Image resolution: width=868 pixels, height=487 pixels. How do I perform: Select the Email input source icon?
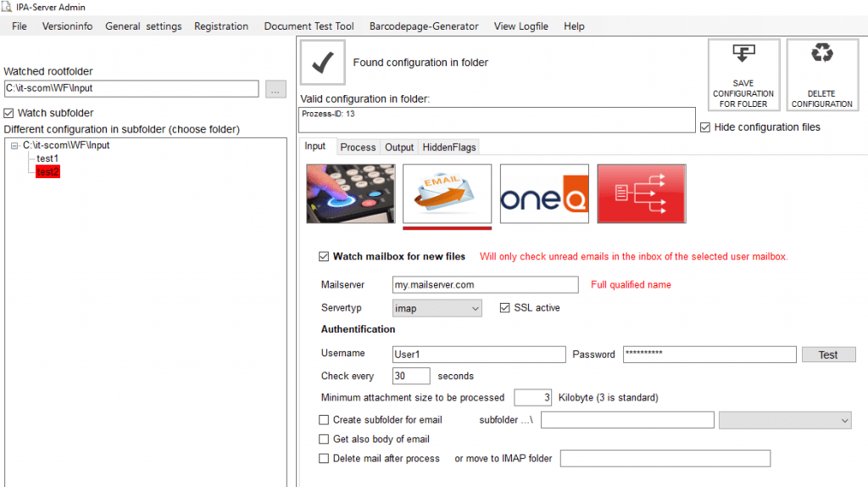point(447,194)
